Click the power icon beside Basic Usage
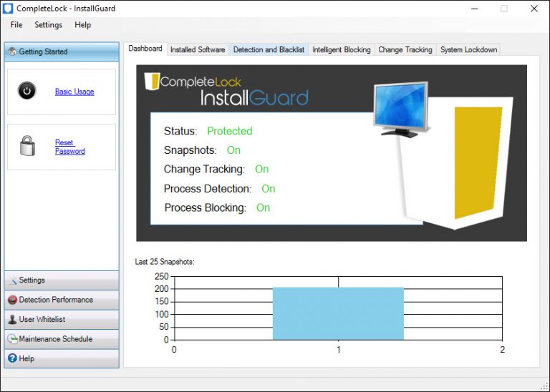 pos(27,92)
